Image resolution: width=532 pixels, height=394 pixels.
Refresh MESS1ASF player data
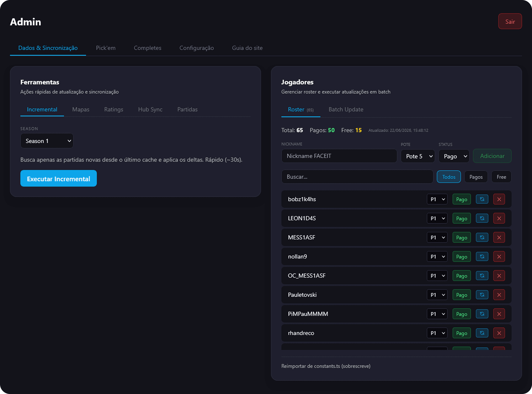click(x=482, y=237)
